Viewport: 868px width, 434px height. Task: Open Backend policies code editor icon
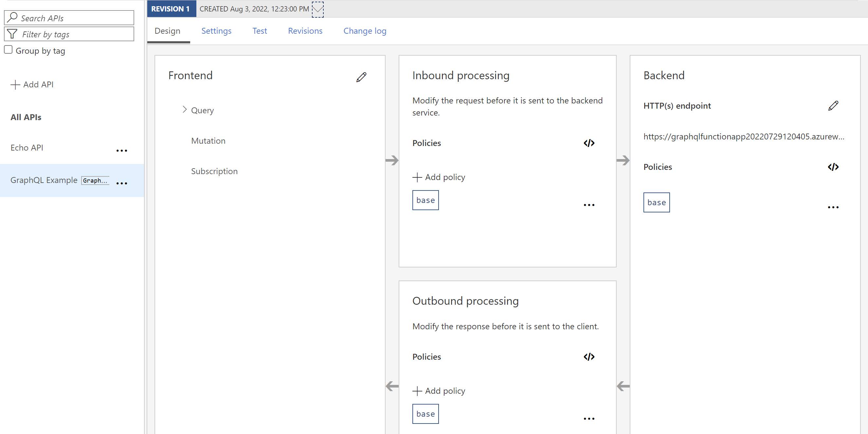pos(833,167)
